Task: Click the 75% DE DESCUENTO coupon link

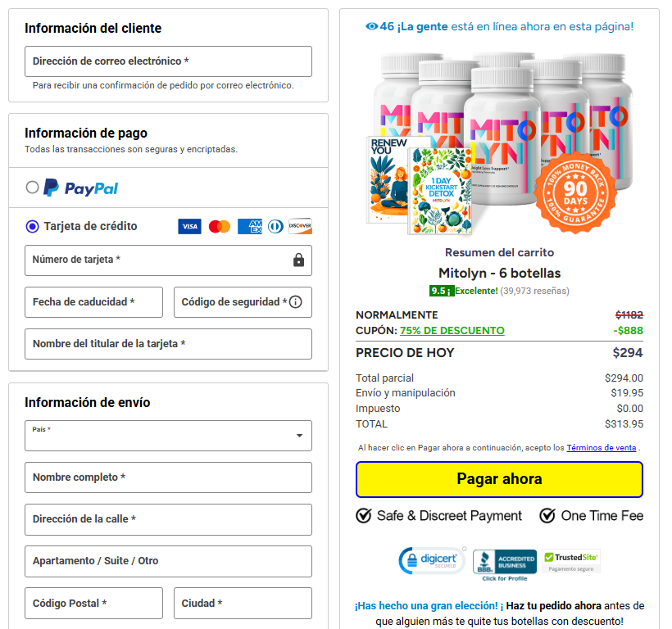Action: [x=452, y=331]
